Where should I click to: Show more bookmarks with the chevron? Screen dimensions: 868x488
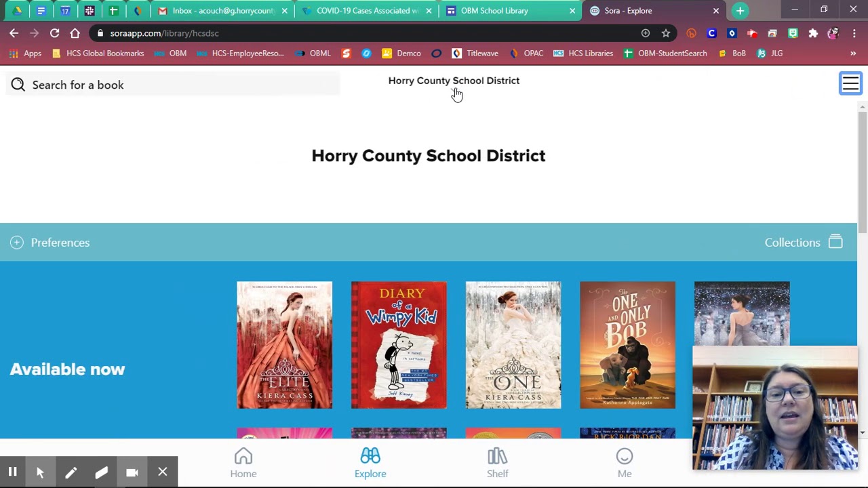tap(853, 54)
